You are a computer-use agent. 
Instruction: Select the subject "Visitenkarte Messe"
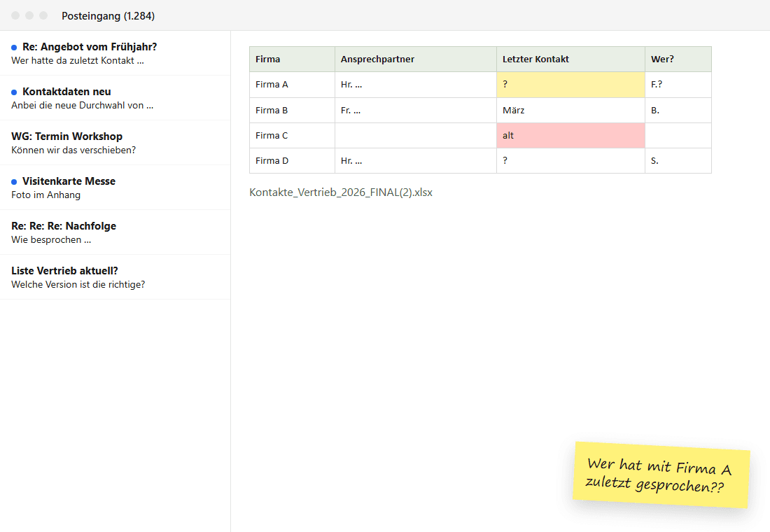pos(69,181)
